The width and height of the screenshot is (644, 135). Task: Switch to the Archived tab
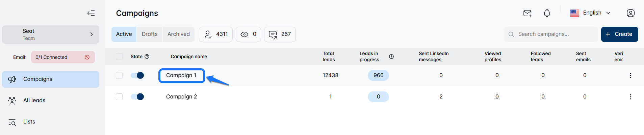point(179,34)
